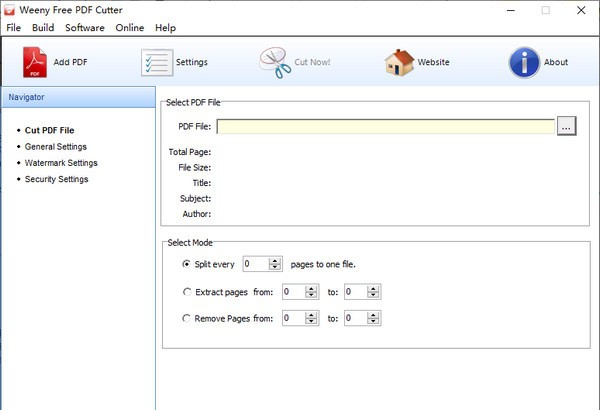The image size is (600, 410).
Task: Decrease the Remove Pages from value
Action: pos(311,321)
